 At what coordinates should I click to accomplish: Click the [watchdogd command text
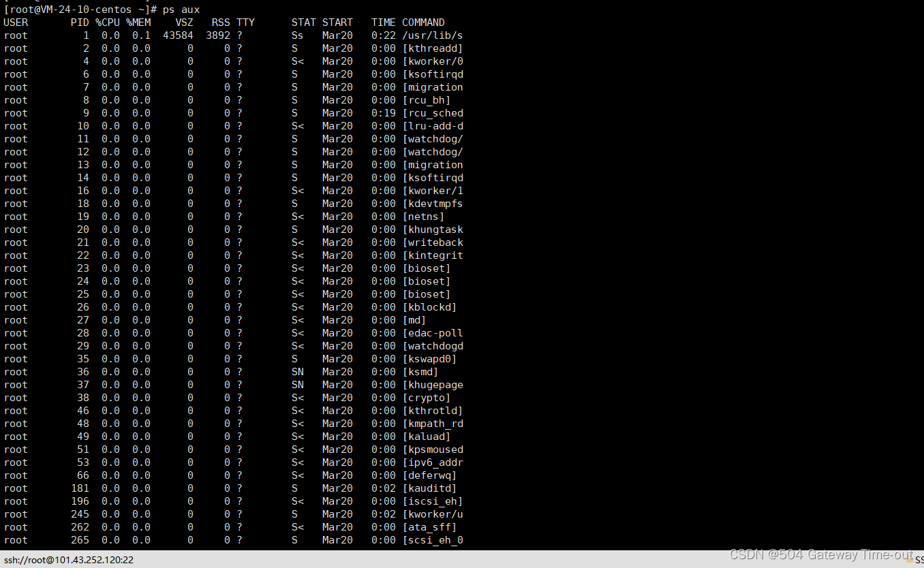click(433, 346)
